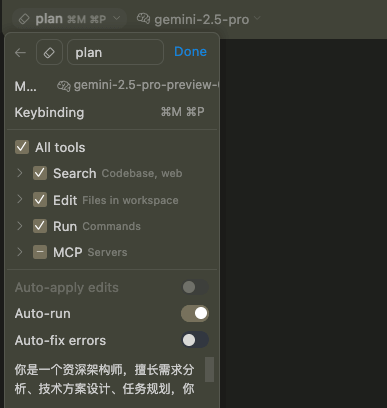Uncheck the Search tools checkbox
Screen dimensions: 387x408
coord(40,173)
